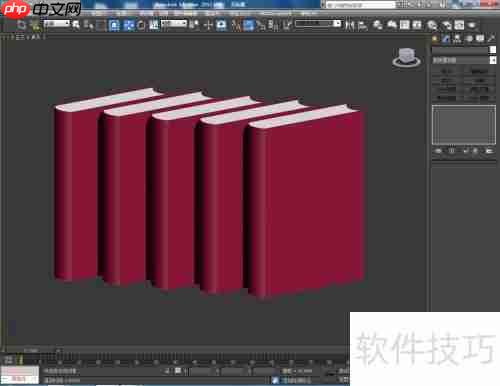Open Render Setup dialog
The width and height of the screenshot is (500, 386).
coord(446,25)
